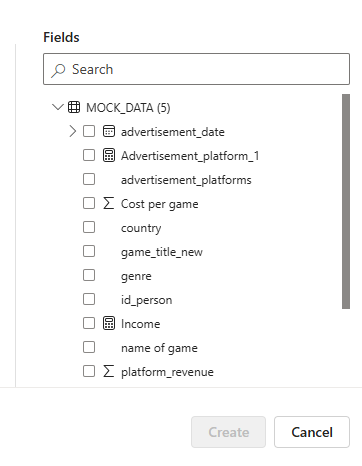The image size is (362, 466).
Task: Choose the advertisement_platforms field label
Action: [186, 180]
